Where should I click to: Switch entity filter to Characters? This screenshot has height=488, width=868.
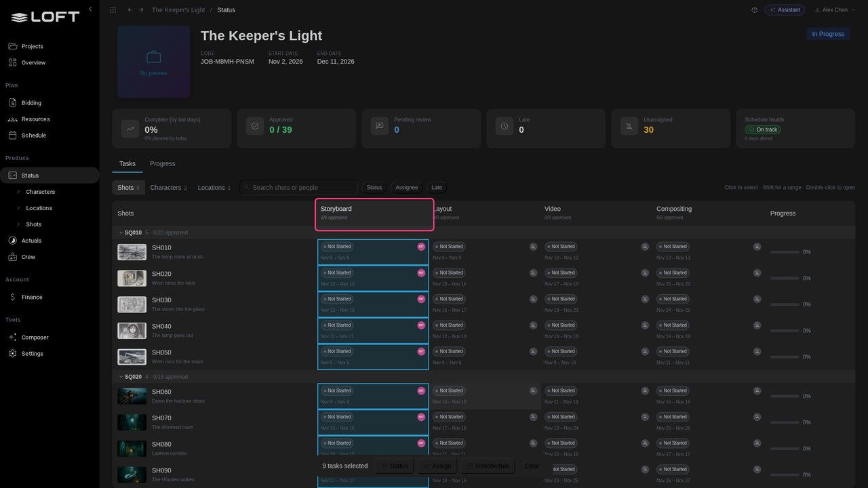coord(168,188)
